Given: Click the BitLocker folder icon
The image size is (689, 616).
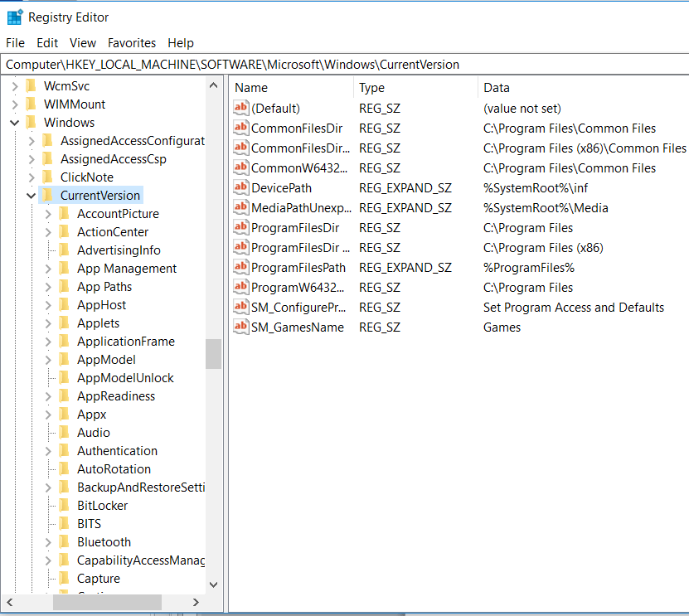Looking at the screenshot, I should tap(64, 505).
